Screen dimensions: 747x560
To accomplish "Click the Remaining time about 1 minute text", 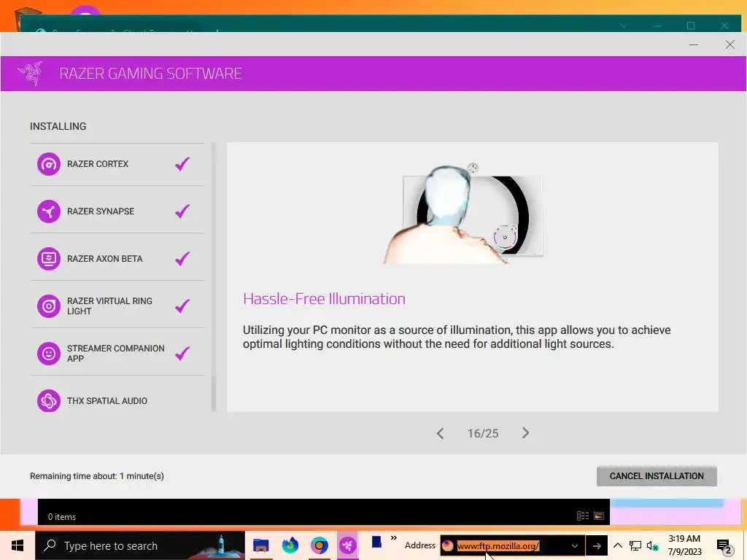I will (x=97, y=475).
